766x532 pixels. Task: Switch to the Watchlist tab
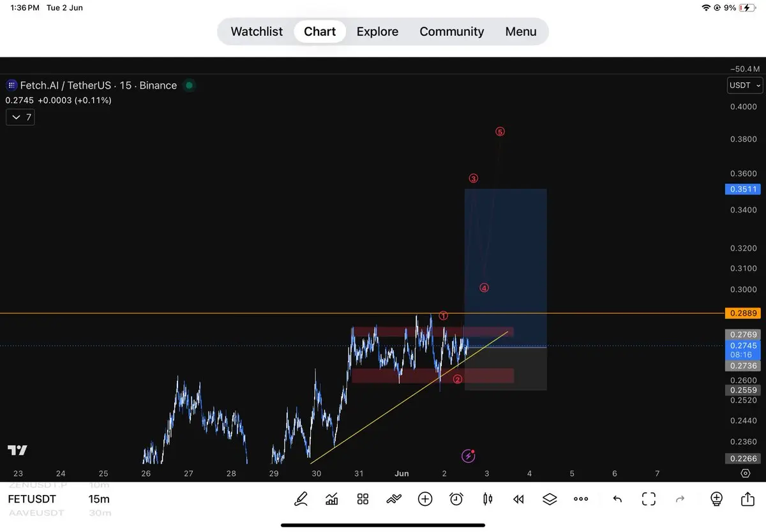257,31
